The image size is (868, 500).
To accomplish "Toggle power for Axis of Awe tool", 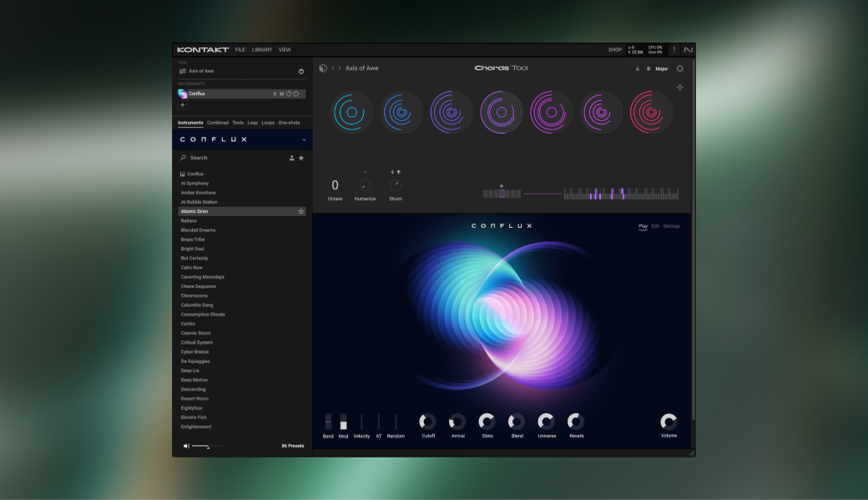I will 301,72.
